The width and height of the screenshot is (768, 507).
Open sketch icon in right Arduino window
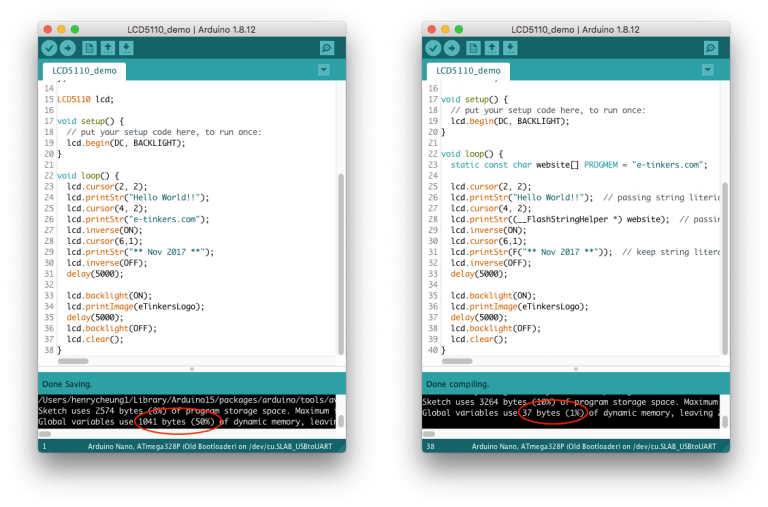click(x=492, y=48)
